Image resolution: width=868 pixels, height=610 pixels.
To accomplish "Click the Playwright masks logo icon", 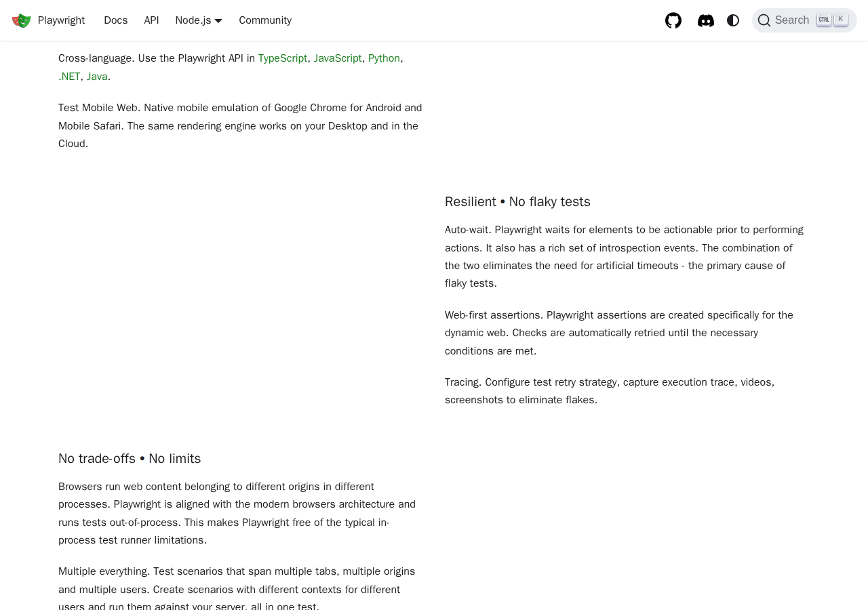I will [22, 20].
